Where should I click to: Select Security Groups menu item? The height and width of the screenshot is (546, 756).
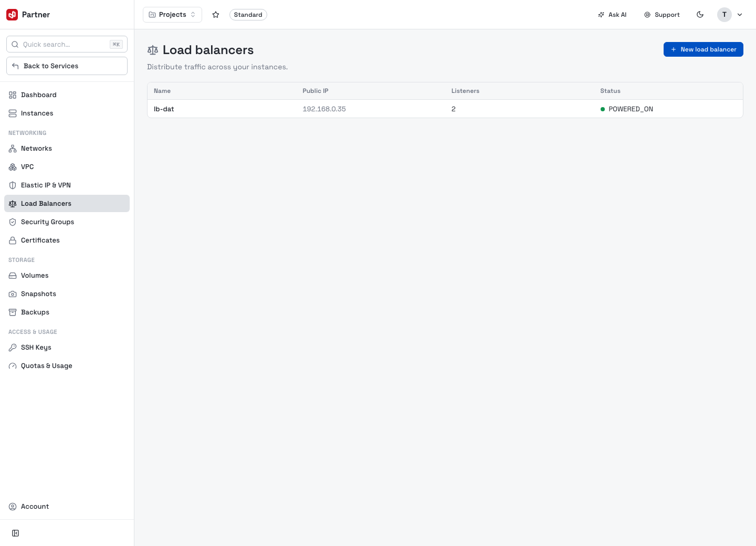point(67,222)
